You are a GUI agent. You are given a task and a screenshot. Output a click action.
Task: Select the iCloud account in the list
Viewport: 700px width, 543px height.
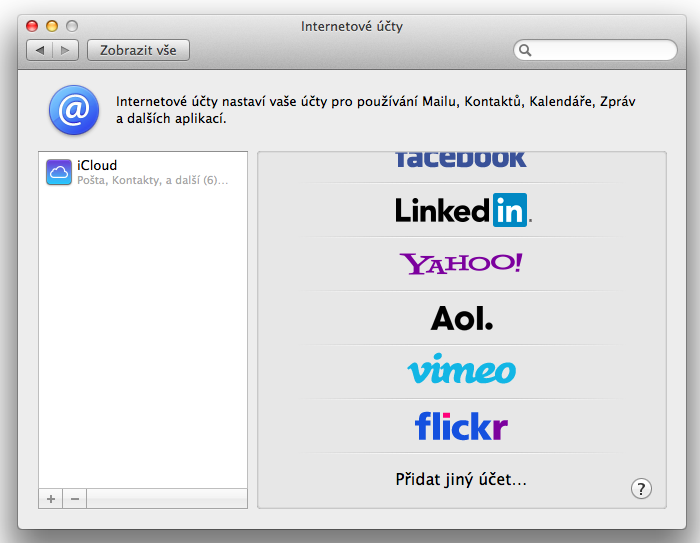click(x=143, y=172)
